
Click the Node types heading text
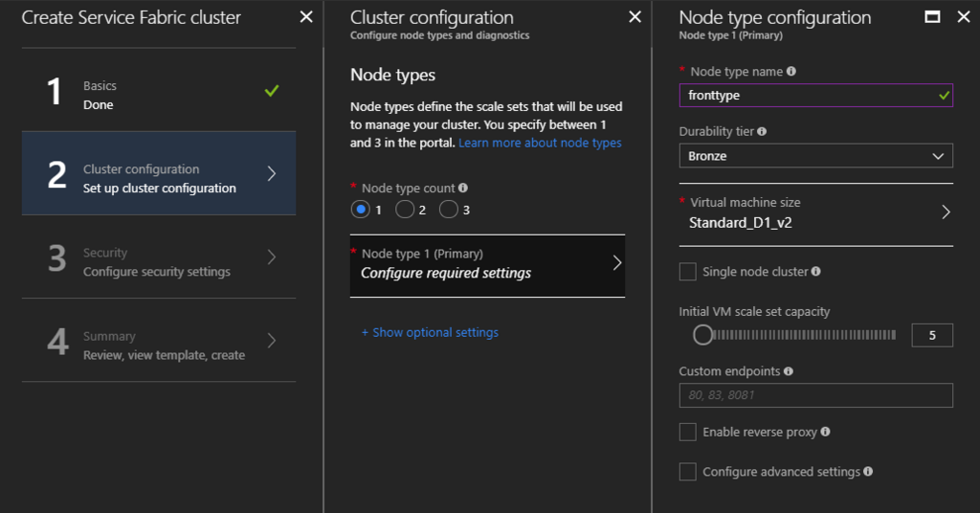click(x=392, y=75)
